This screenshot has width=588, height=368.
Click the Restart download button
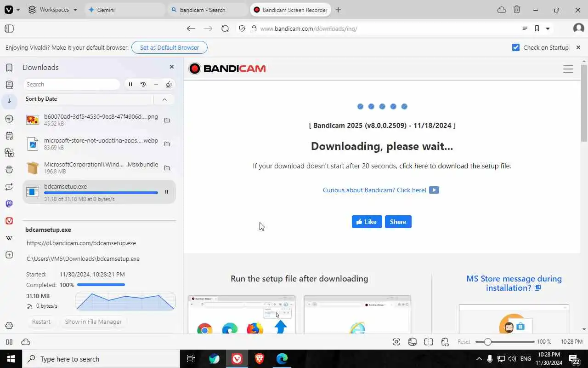pyautogui.click(x=41, y=322)
